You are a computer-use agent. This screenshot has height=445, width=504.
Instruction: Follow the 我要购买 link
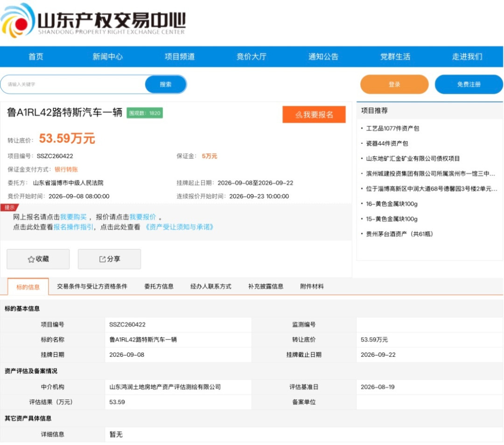pos(73,217)
